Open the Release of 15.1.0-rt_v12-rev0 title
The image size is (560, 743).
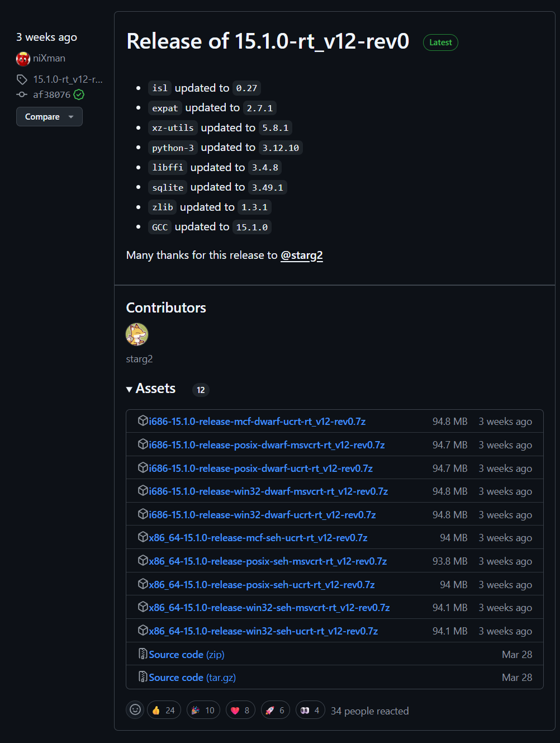[268, 41]
